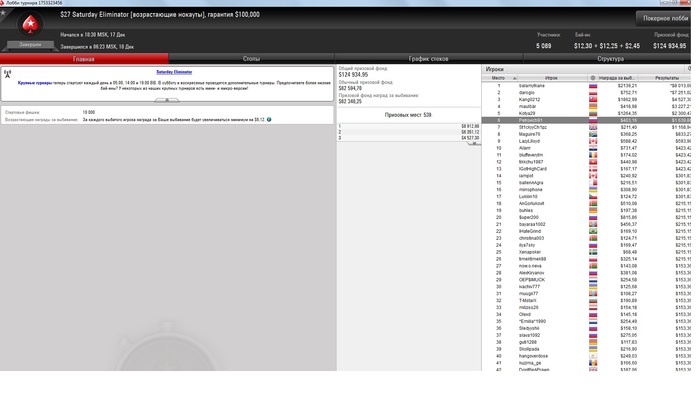Expand the prize payouts list with its handle

pos(474,143)
